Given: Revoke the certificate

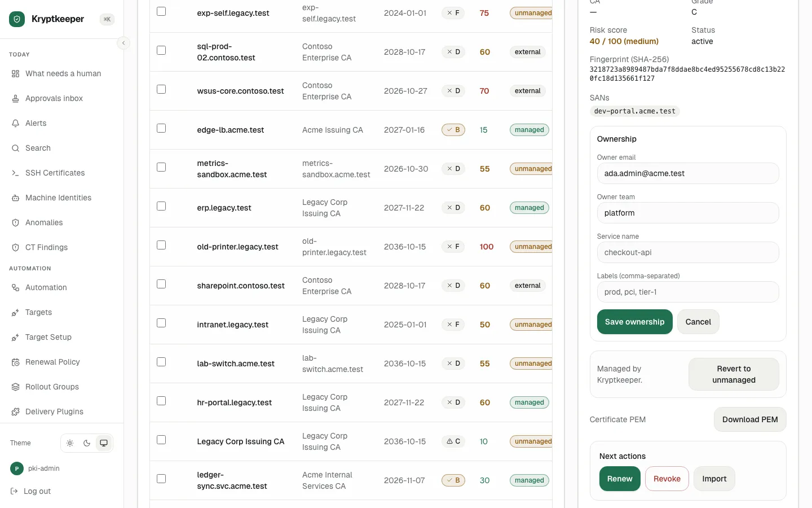Looking at the screenshot, I should (x=667, y=479).
